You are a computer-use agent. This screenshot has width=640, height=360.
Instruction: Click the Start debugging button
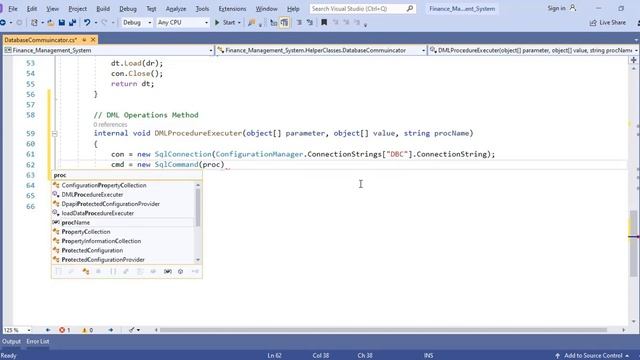(x=225, y=23)
